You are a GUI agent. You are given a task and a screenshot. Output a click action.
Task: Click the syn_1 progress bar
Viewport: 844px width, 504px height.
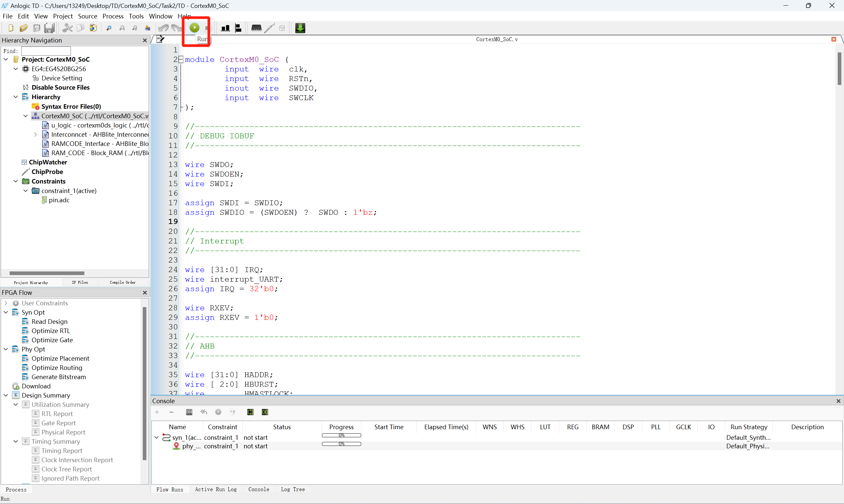(x=341, y=435)
